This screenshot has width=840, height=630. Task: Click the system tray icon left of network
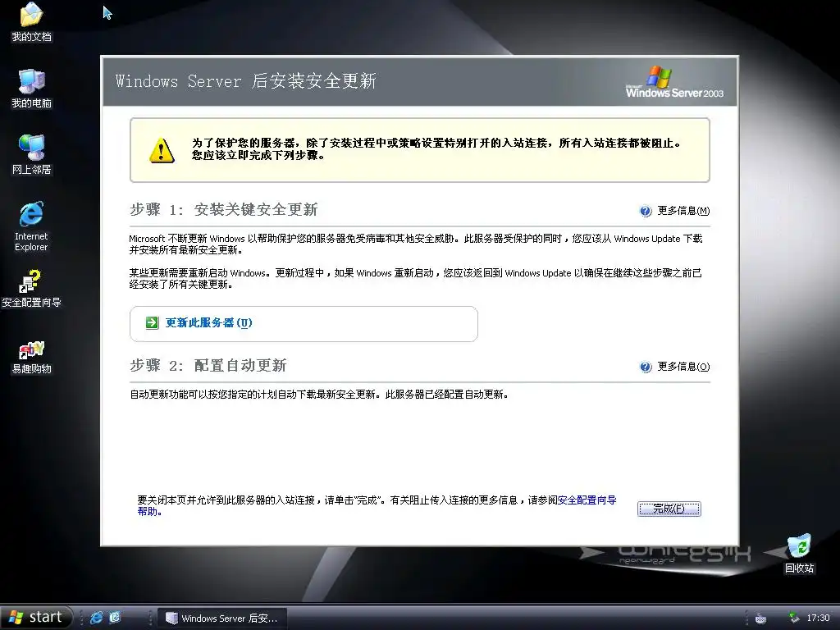click(x=760, y=618)
